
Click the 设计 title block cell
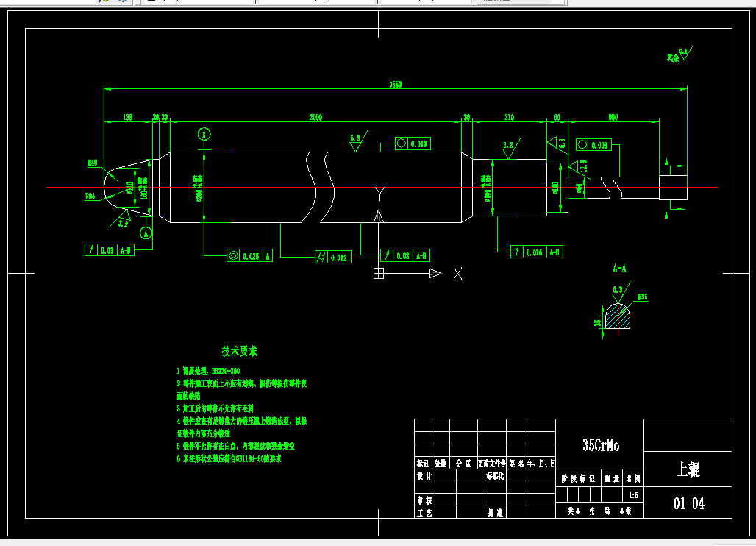424,475
